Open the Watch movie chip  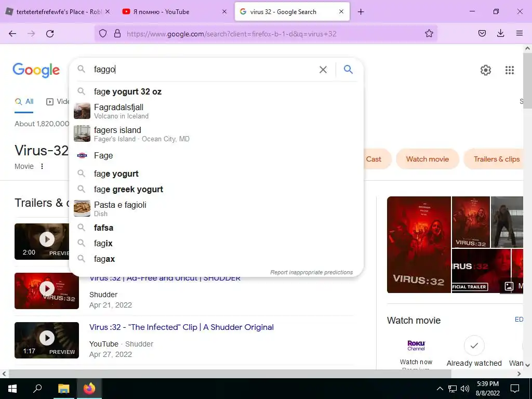pos(428,159)
